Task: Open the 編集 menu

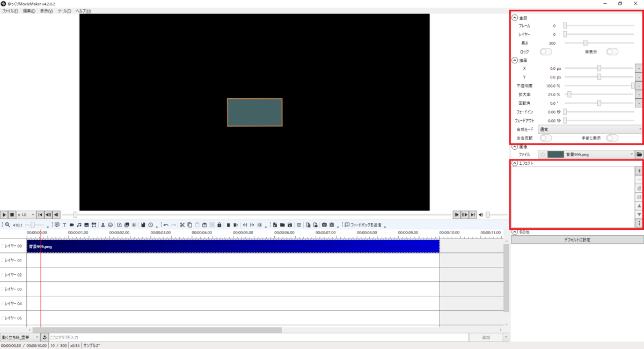Action: click(29, 11)
